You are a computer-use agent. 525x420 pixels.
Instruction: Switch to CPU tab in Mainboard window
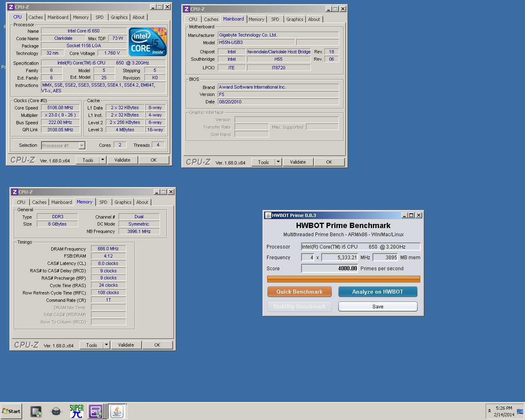[193, 19]
